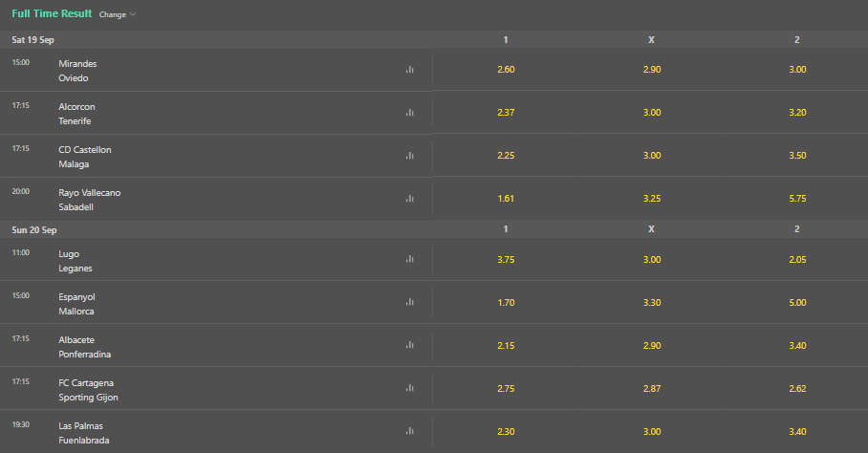The height and width of the screenshot is (453, 868).
Task: Select draw odds 3.25 for Rayo Vallecano match
Action: click(652, 199)
